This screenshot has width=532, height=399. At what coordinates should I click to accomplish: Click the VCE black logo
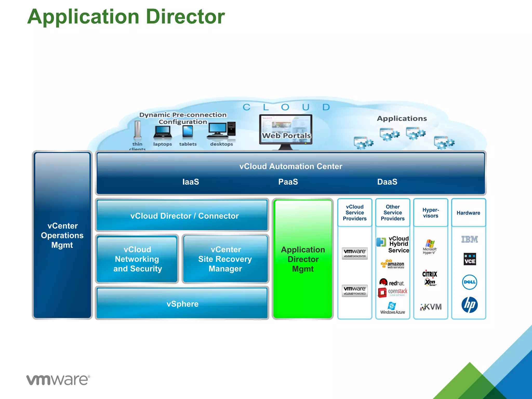tap(470, 259)
